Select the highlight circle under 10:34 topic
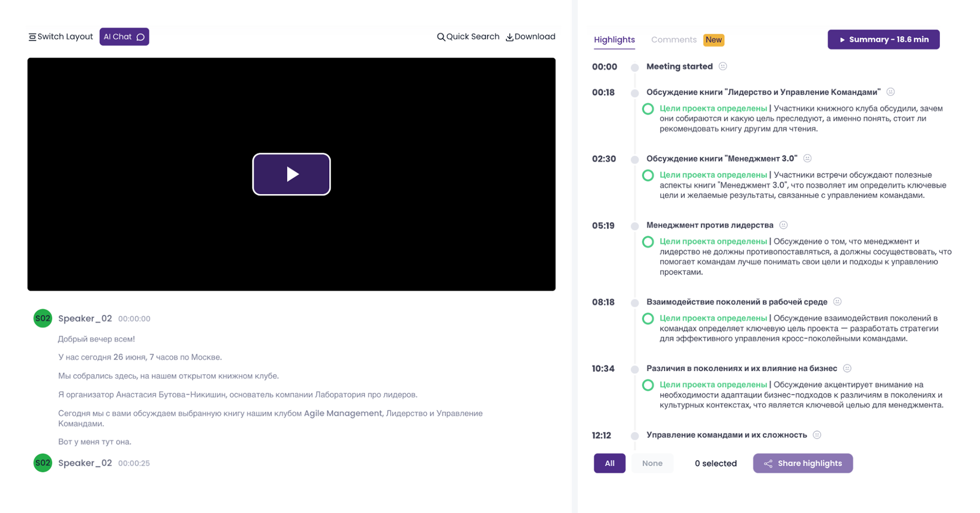Viewport: 980px width, 513px height. 648,385
